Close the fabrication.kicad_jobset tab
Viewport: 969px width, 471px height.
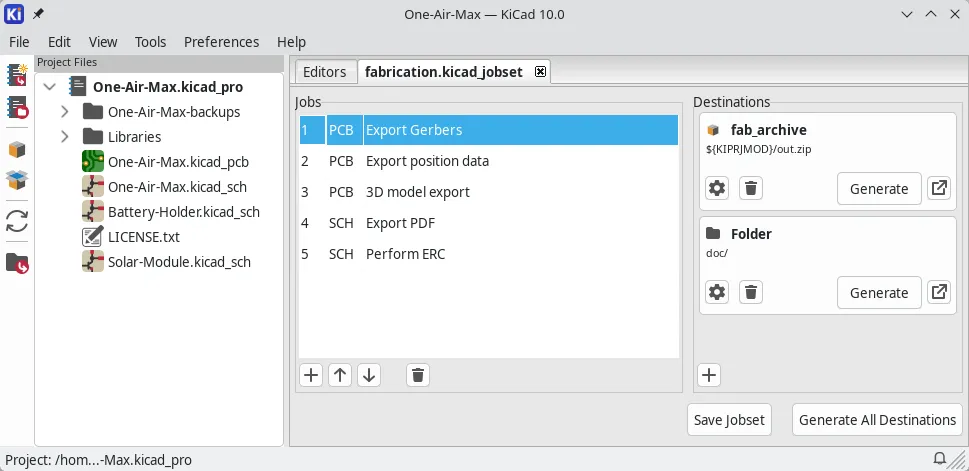coord(540,72)
